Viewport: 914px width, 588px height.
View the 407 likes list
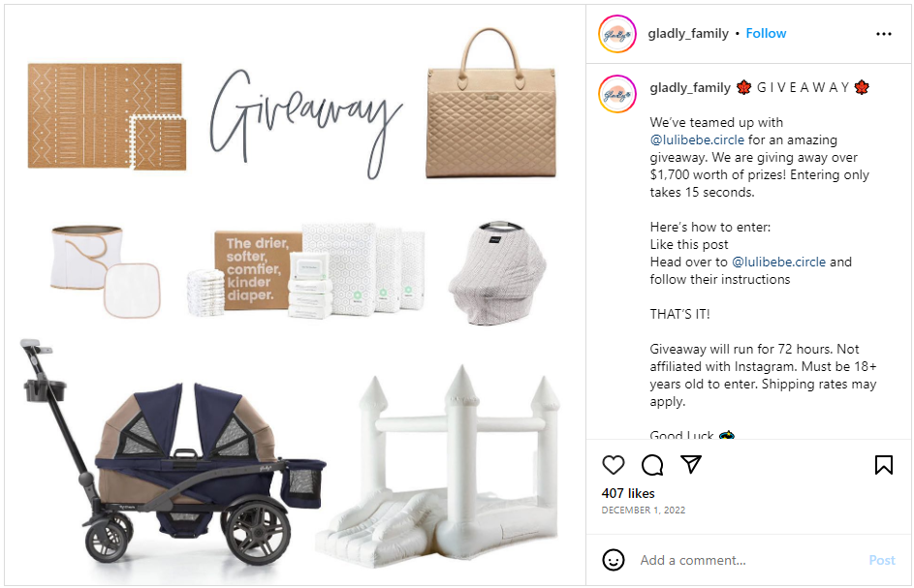point(628,493)
